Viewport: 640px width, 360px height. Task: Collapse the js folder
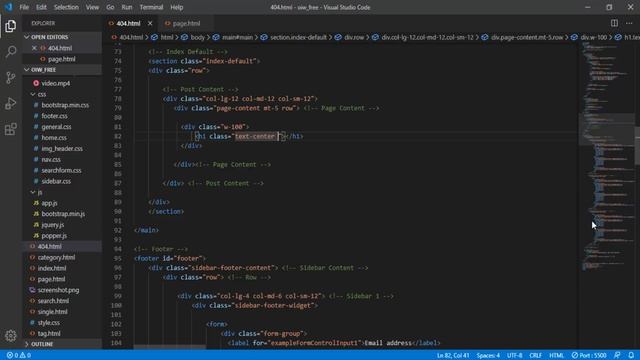62,192
